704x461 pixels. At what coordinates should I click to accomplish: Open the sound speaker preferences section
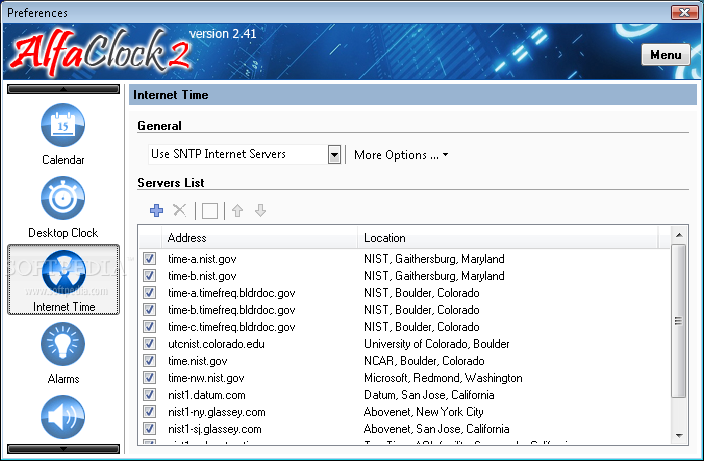tap(63, 417)
